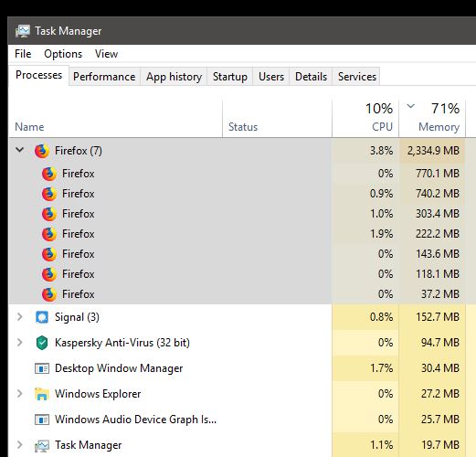The width and height of the screenshot is (476, 457).
Task: Click the Task Manager title bar icon
Action: click(23, 31)
